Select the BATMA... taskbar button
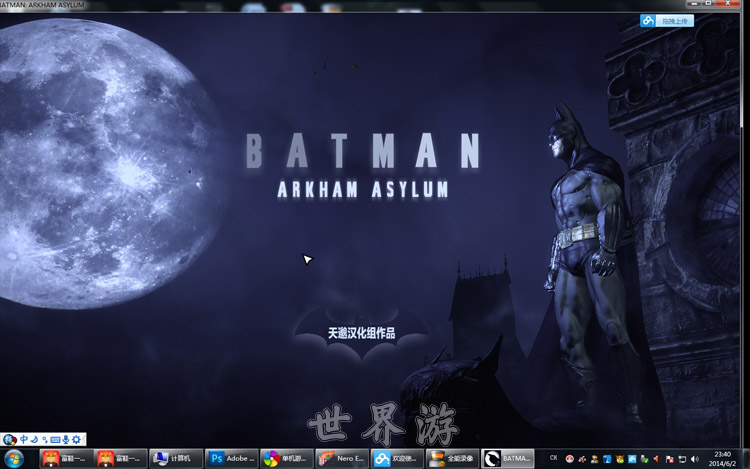Viewport: 750px width, 469px height. [x=507, y=458]
